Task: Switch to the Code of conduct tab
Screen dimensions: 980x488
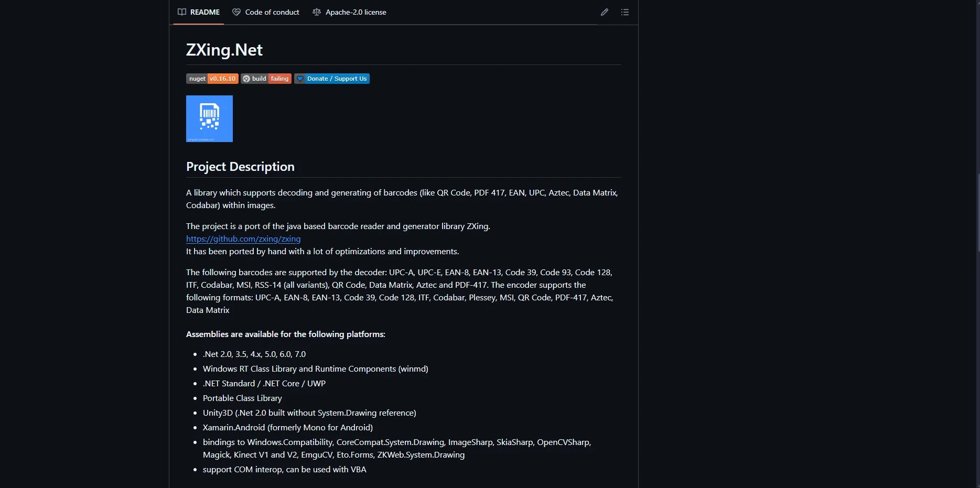Action: (272, 12)
